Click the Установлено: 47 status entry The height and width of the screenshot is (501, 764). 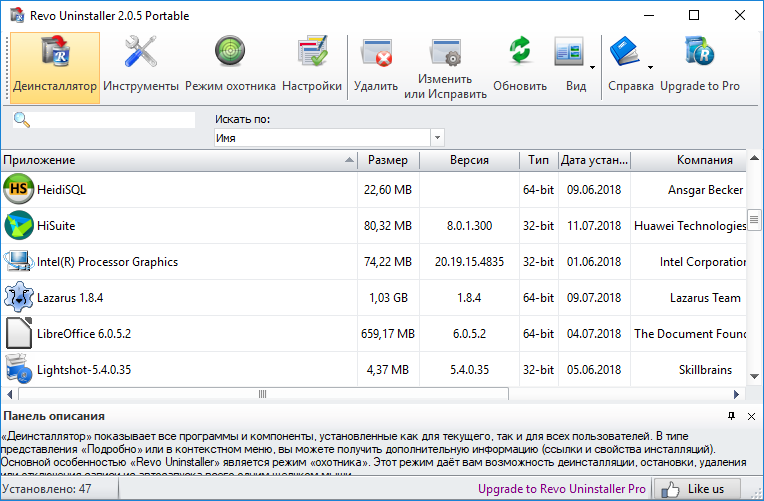[x=46, y=489]
